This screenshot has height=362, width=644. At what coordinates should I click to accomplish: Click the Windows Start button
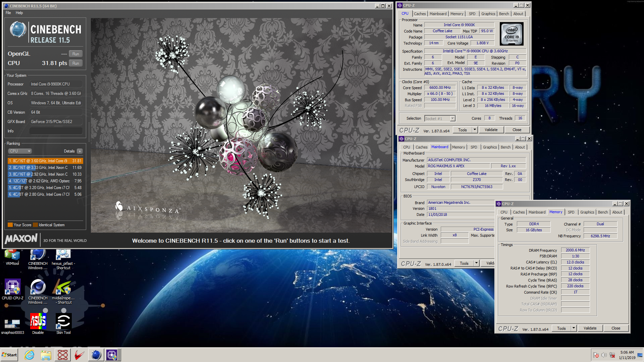point(9,355)
